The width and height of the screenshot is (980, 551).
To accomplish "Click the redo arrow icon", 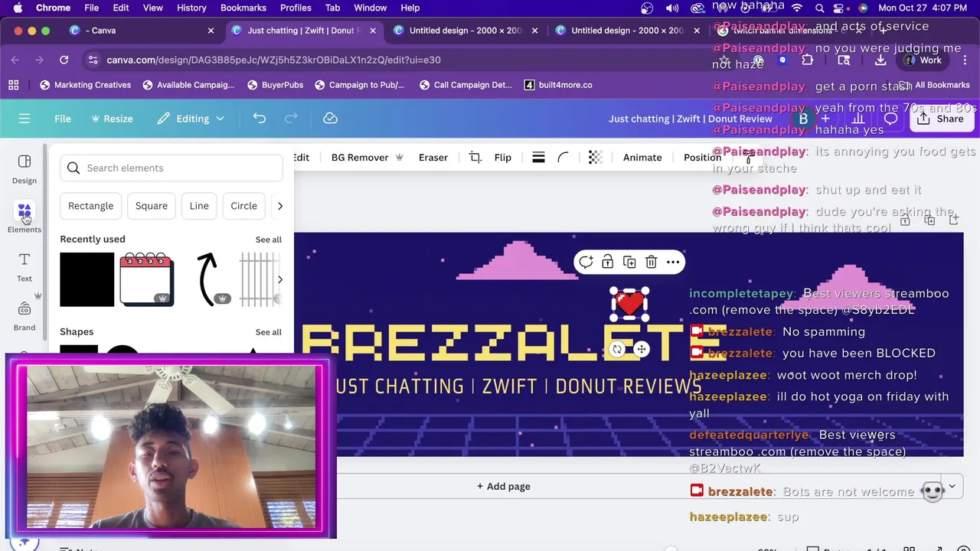I will click(291, 119).
